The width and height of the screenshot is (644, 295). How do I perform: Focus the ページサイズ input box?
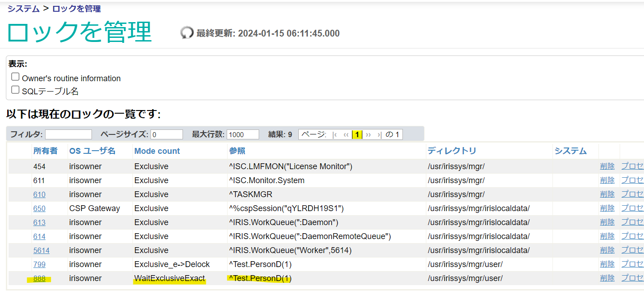167,134
